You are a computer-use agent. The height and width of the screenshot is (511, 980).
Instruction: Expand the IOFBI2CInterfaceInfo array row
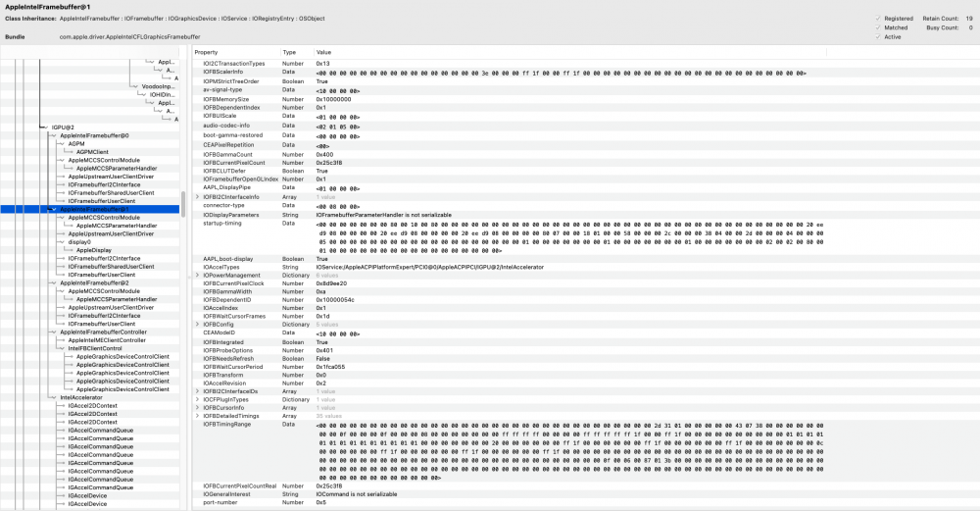coord(198,197)
